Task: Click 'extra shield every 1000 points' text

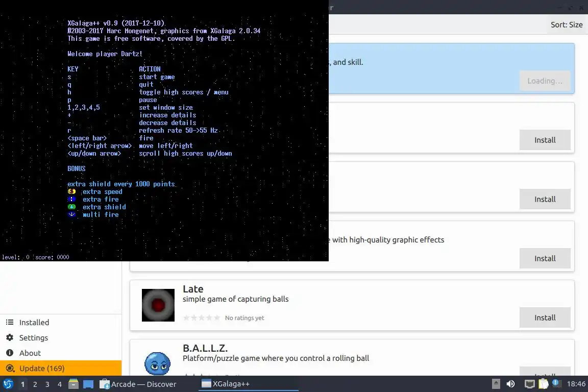Action: (x=121, y=184)
